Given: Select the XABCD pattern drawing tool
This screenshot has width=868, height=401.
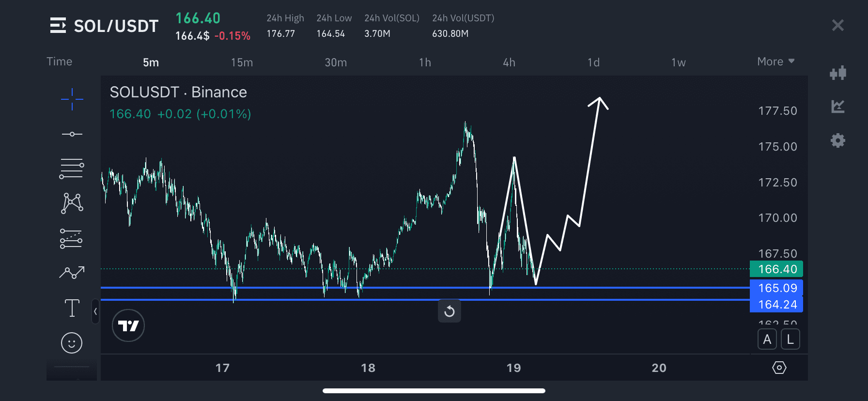Looking at the screenshot, I should (72, 203).
